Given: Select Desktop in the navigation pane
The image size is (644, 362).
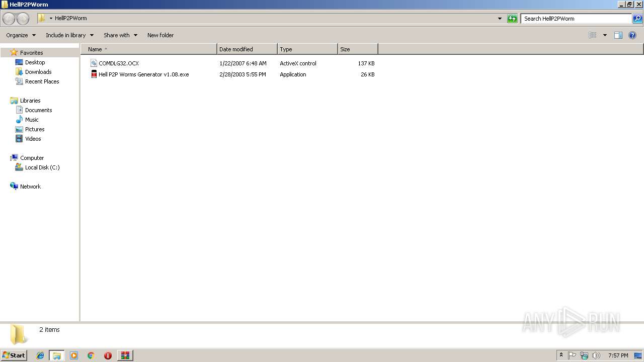Looking at the screenshot, I should click(35, 62).
